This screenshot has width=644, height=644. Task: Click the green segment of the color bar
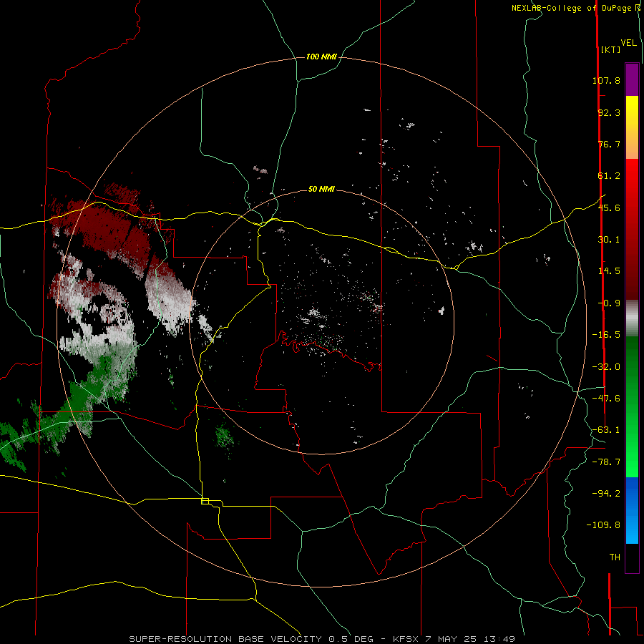coord(632,406)
